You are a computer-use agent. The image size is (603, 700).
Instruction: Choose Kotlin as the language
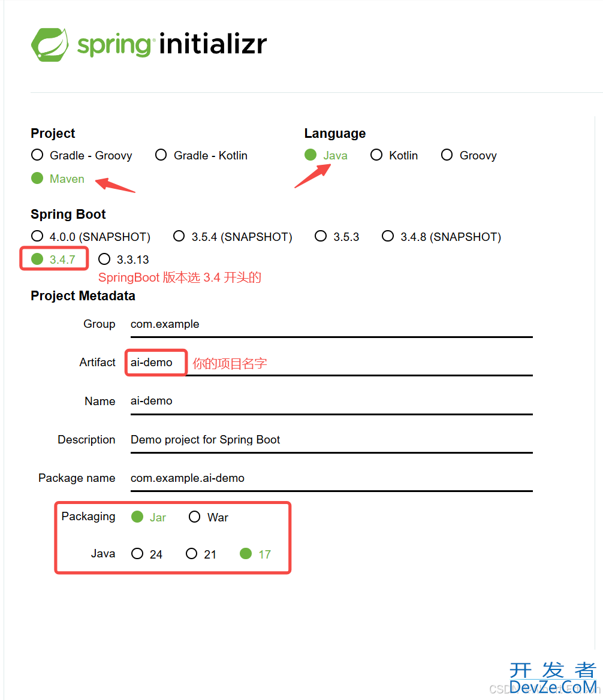click(394, 155)
